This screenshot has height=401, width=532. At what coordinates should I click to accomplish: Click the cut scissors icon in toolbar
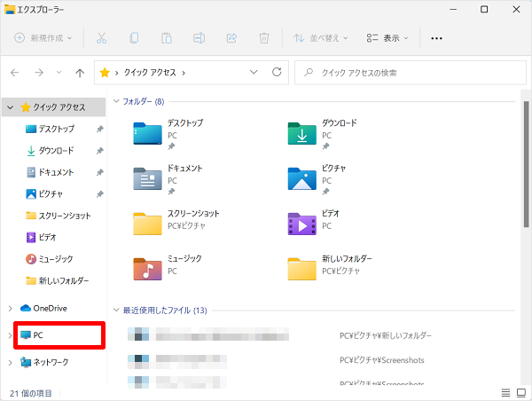(x=101, y=38)
